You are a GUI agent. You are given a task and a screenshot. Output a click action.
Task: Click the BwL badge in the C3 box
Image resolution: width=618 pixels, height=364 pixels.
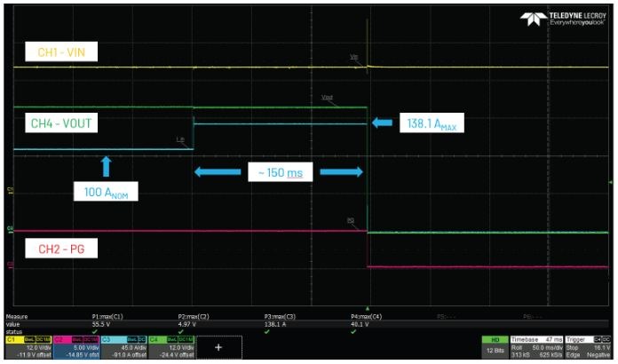(132, 339)
